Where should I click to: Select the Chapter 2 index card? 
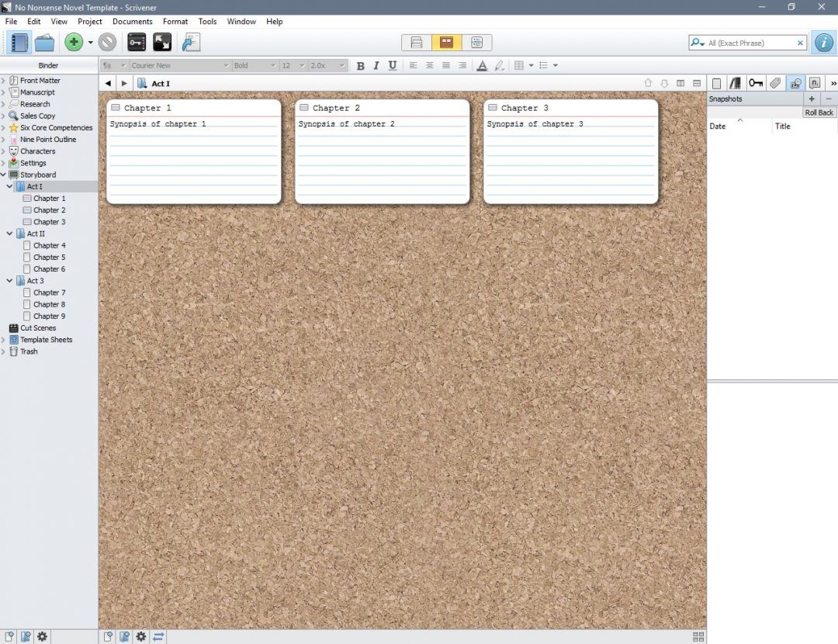click(382, 151)
